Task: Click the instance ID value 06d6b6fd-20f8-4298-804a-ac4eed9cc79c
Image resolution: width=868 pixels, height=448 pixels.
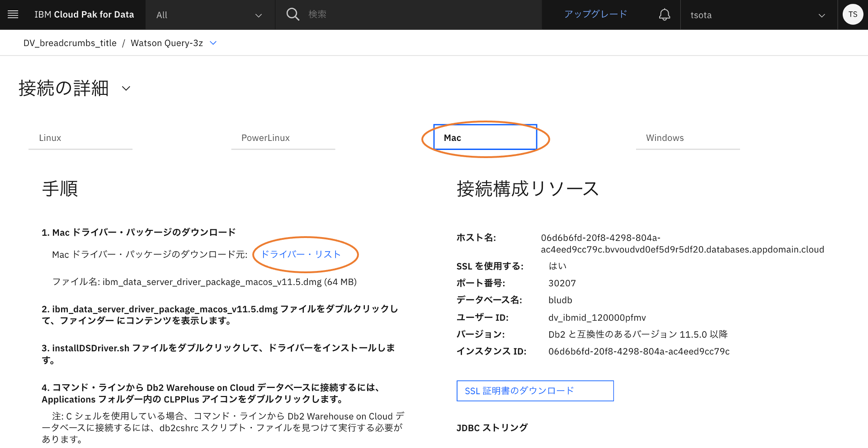Action: point(639,351)
